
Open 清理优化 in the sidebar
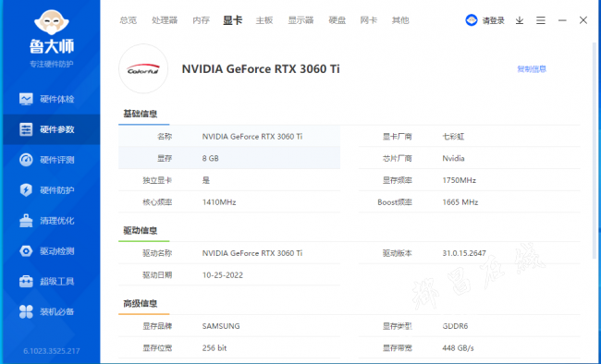[57, 221]
